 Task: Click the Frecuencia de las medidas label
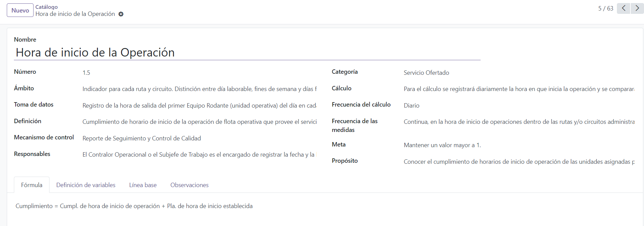pos(355,126)
